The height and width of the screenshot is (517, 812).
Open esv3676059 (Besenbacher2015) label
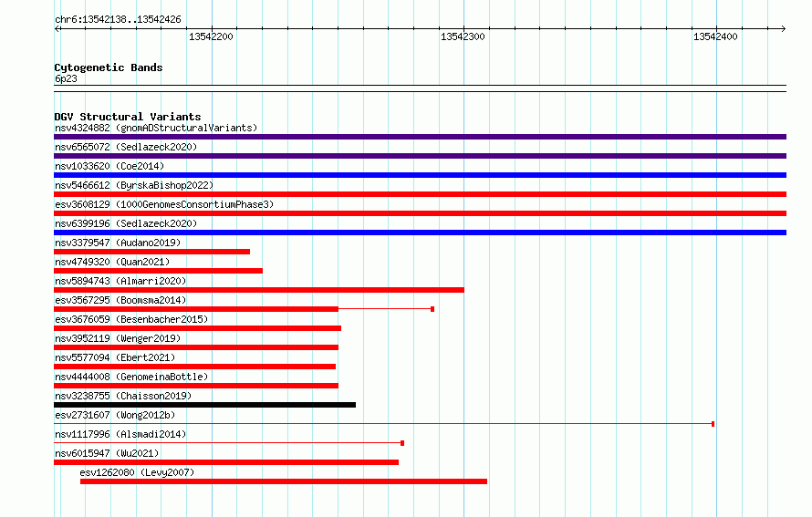coord(131,319)
